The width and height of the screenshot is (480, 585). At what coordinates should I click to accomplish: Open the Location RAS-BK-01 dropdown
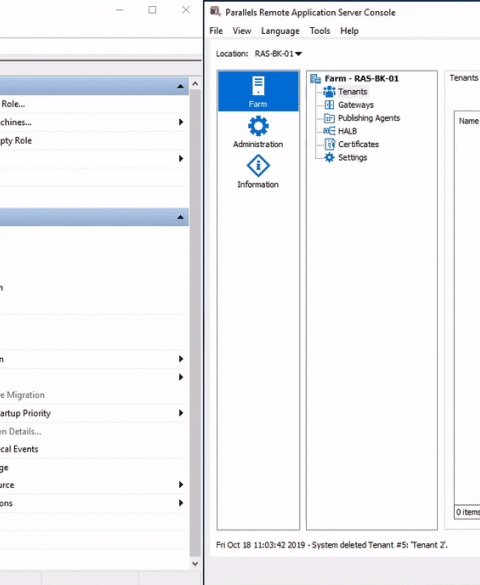click(x=278, y=54)
